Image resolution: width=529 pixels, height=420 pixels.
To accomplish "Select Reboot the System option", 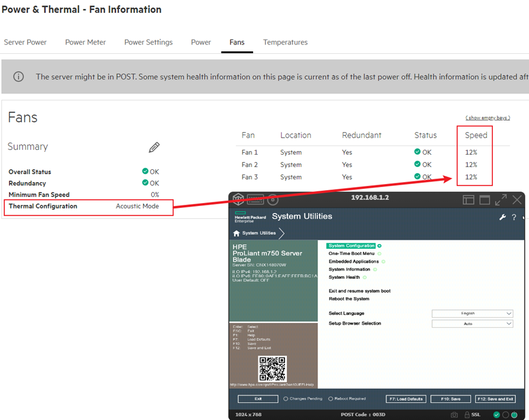I will (x=349, y=299).
